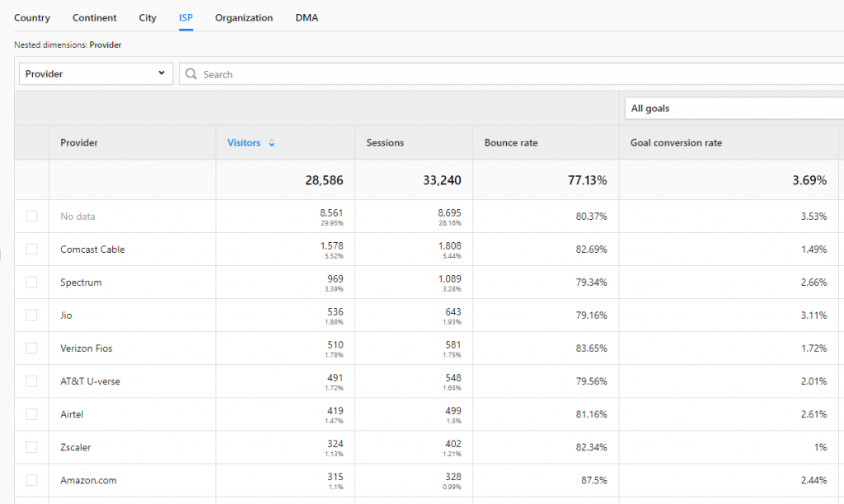Mark the Zscaler row checkbox
Viewport: 844px width, 504px height.
pos(31,447)
